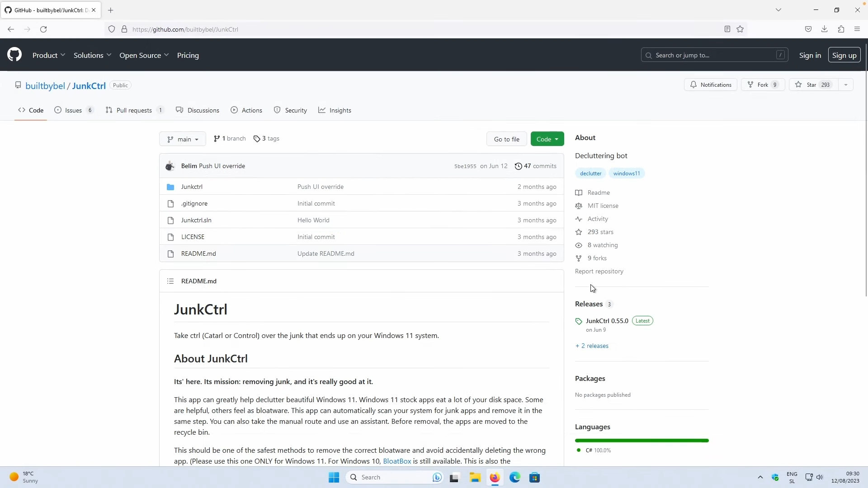Open the Junkctrl folder
The height and width of the screenshot is (488, 868).
192,187
